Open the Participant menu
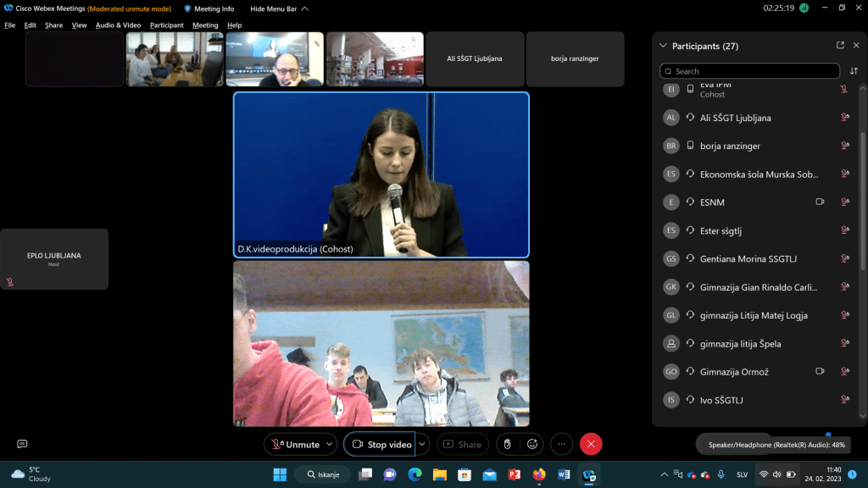868x488 pixels. click(167, 25)
